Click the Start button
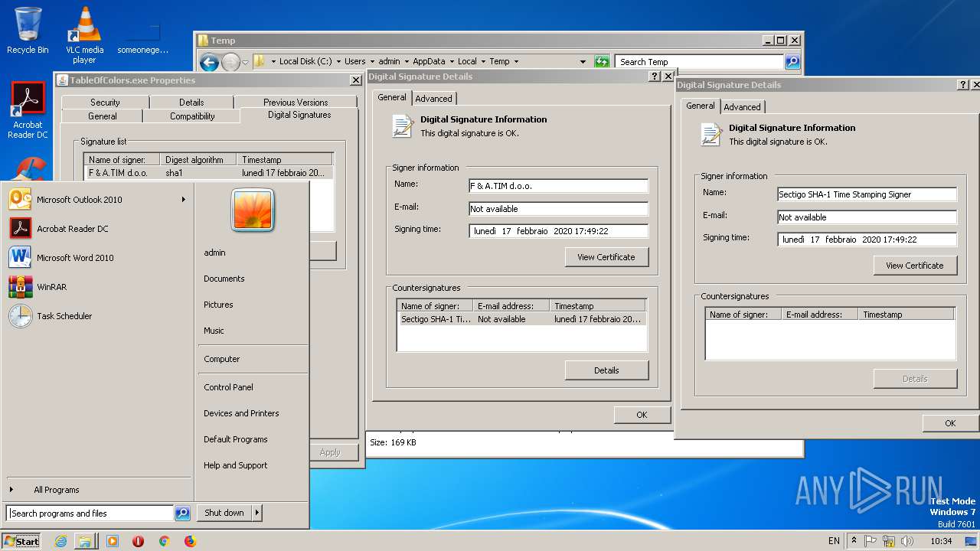The height and width of the screenshot is (551, 980). [21, 541]
